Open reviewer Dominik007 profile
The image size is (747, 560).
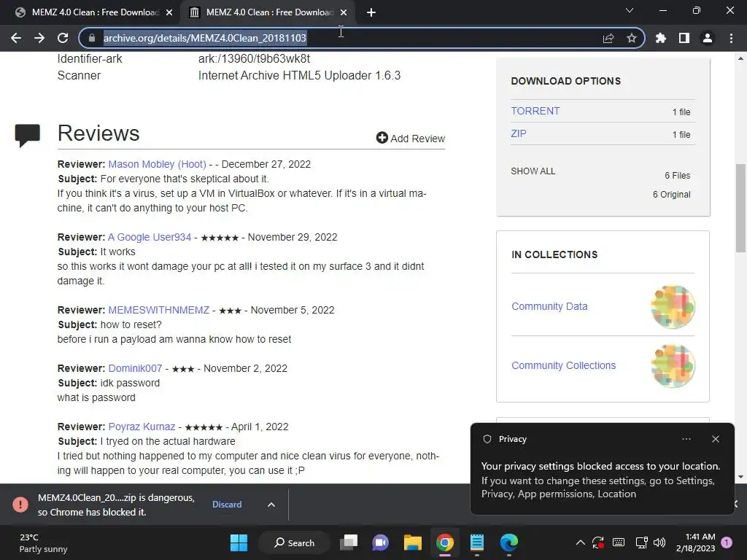pyautogui.click(x=135, y=368)
